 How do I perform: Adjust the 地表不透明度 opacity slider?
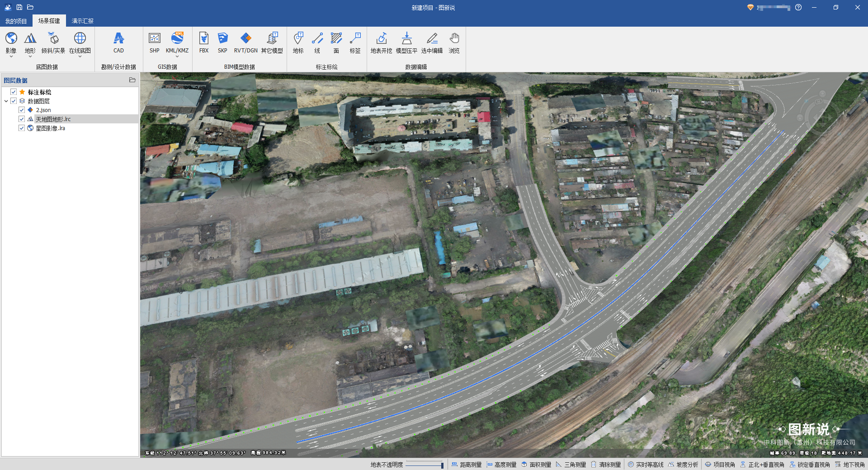[x=442, y=465]
